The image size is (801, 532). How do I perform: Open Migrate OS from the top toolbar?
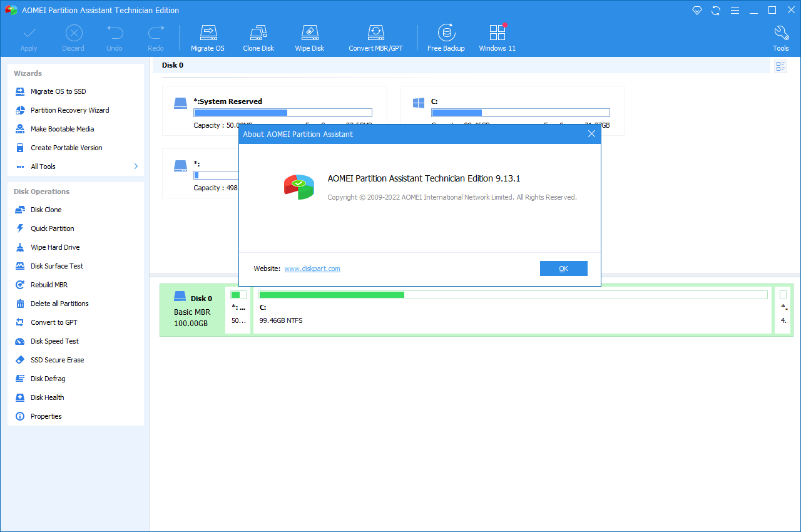(208, 39)
